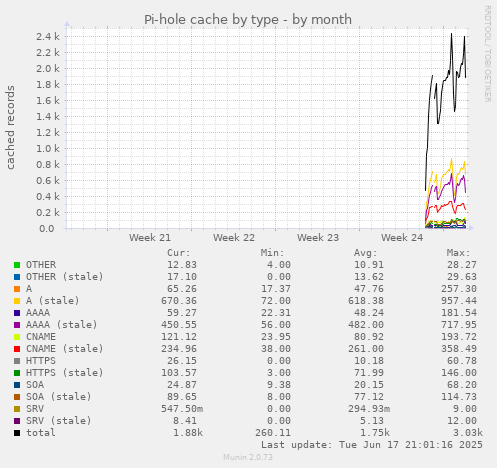Screen dimensions: 497x468
Task: Click the 'Max:' column header
Action: (458, 253)
